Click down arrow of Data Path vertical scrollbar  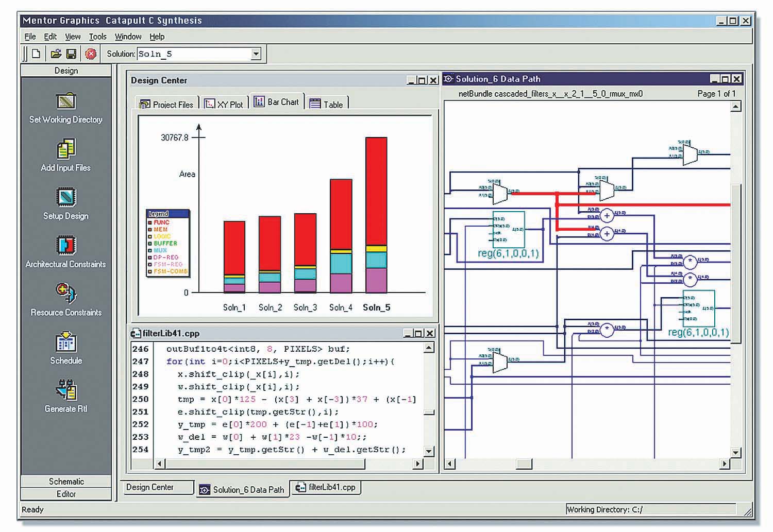736,453
